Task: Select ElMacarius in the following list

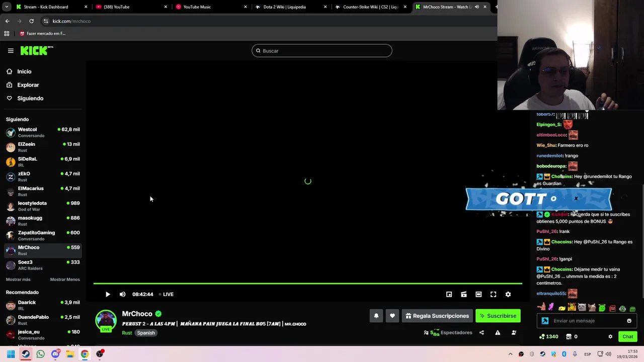Action: pos(43,191)
